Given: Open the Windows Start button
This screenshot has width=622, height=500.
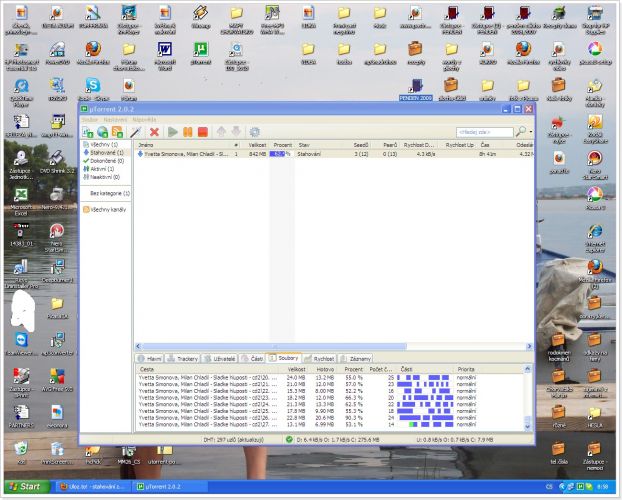Looking at the screenshot, I should pyautogui.click(x=26, y=487).
